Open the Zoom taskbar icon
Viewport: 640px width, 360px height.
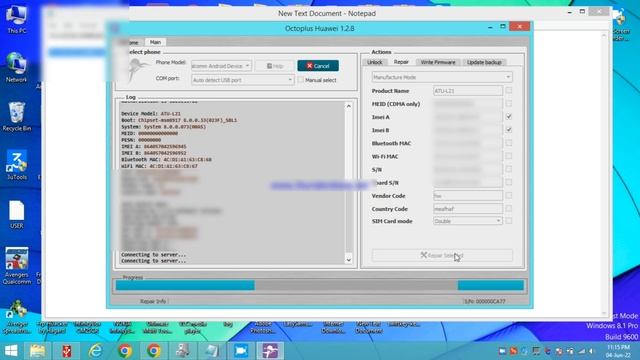(241, 351)
